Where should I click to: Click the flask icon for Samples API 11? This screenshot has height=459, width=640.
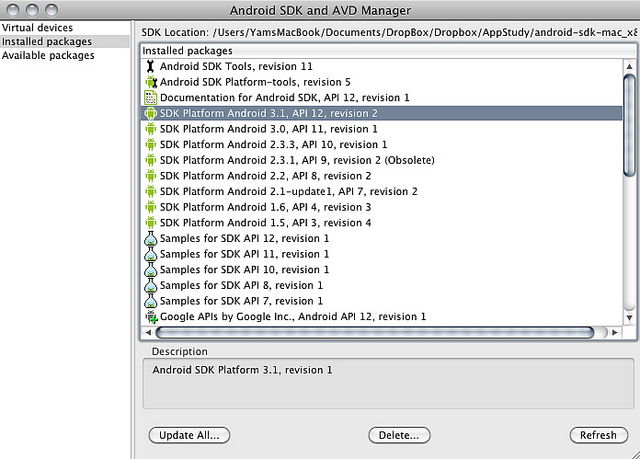click(151, 254)
